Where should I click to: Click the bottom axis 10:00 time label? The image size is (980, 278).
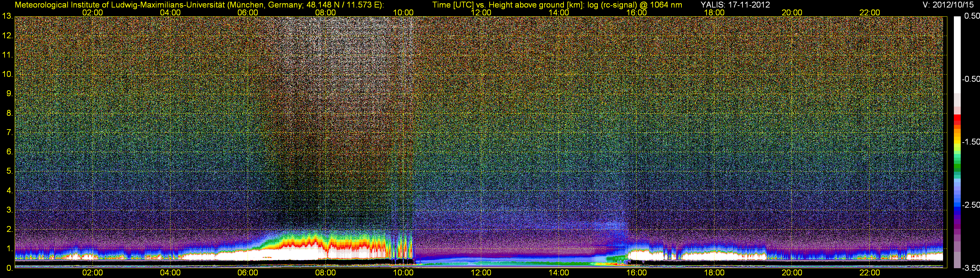pyautogui.click(x=403, y=273)
